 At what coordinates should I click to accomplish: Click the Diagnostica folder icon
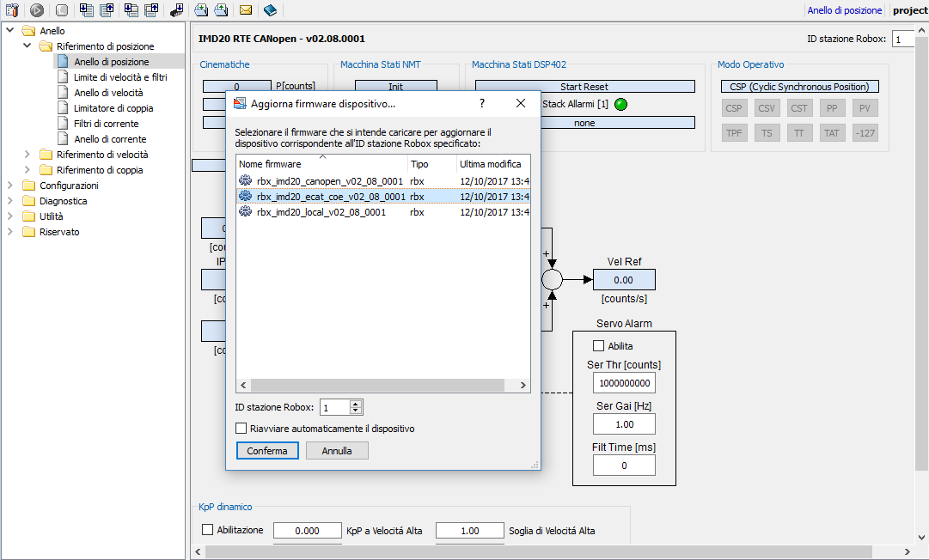click(x=28, y=201)
